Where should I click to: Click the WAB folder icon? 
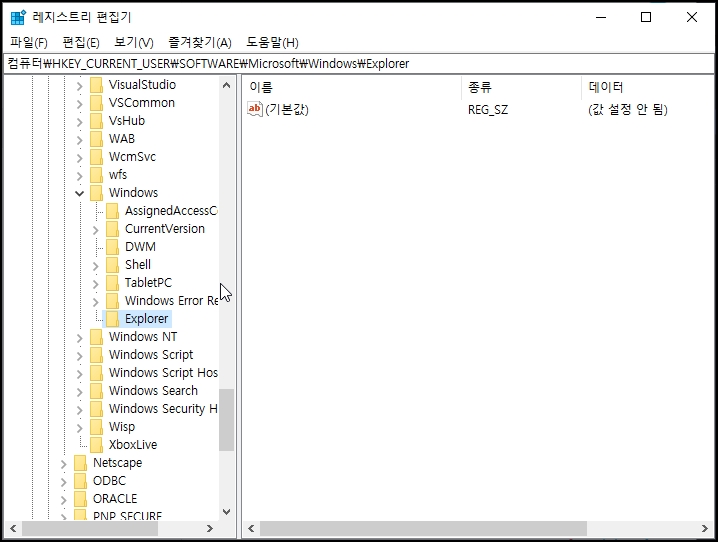[97, 139]
